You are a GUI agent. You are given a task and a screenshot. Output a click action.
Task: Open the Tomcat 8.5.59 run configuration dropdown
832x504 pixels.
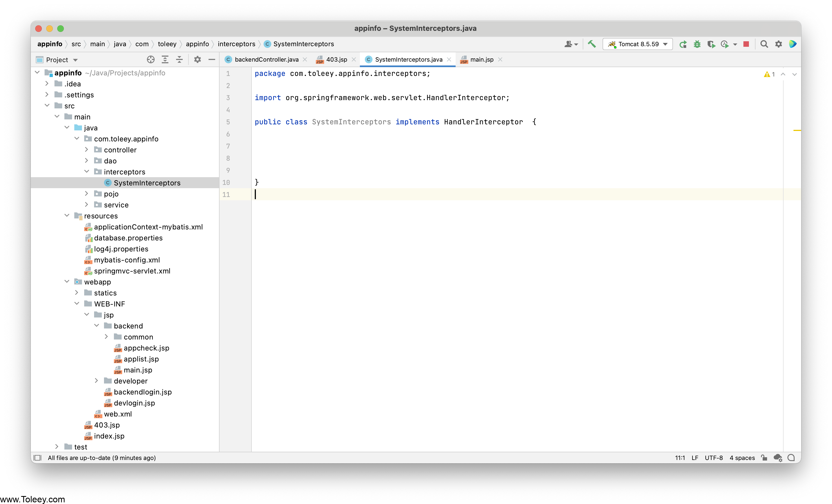point(637,44)
